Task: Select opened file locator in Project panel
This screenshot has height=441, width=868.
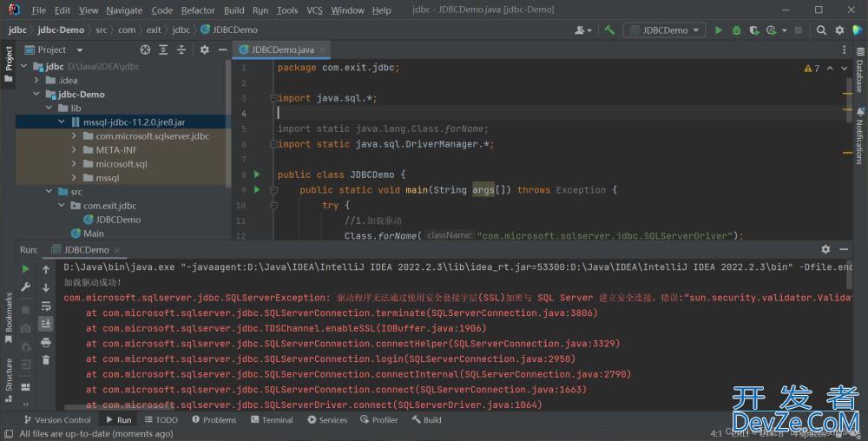Action: (x=145, y=49)
